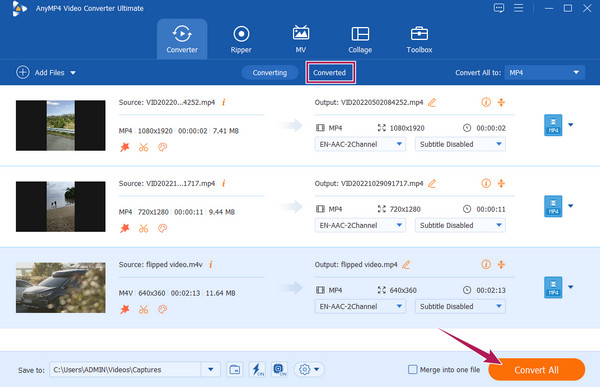
Task: Open subtitle dropdown for flipped video.mp4
Action: click(460, 307)
